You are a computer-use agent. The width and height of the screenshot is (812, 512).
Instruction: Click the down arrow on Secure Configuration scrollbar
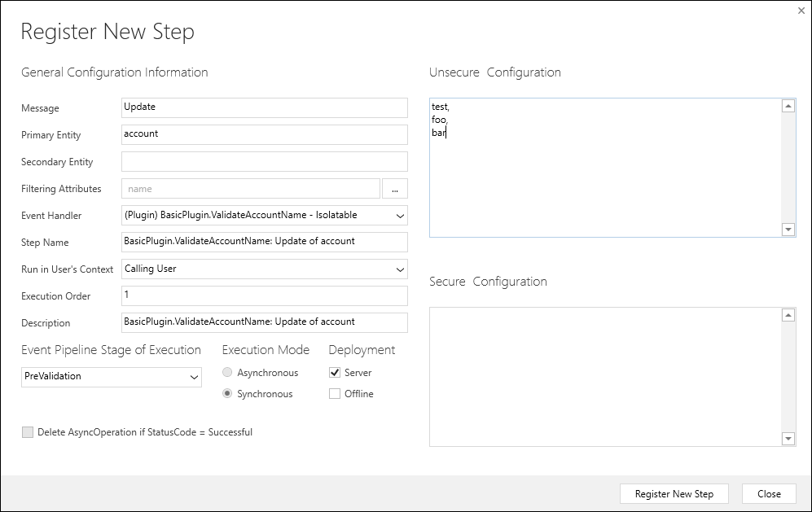[x=788, y=438]
